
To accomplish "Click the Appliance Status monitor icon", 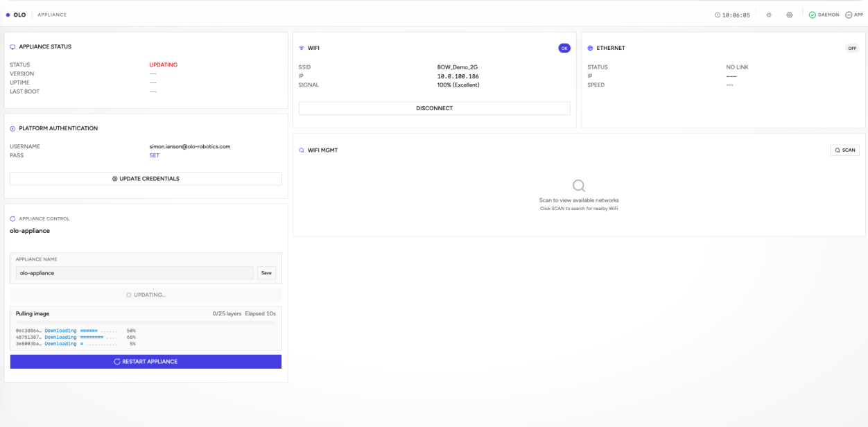I will pos(12,47).
